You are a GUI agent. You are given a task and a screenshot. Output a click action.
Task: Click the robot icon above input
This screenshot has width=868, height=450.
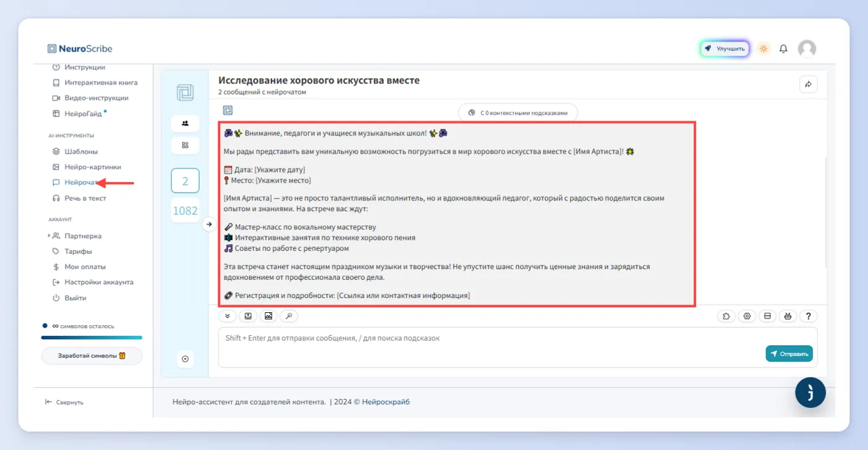coord(788,316)
